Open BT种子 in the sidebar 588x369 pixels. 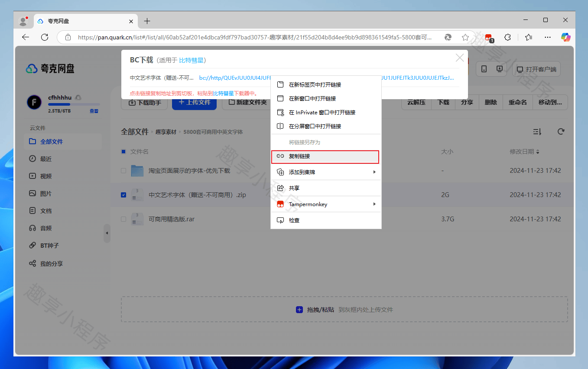coord(49,246)
